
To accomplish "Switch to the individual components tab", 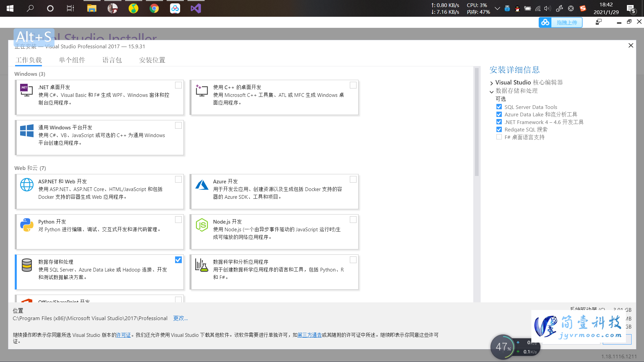I will (x=72, y=60).
